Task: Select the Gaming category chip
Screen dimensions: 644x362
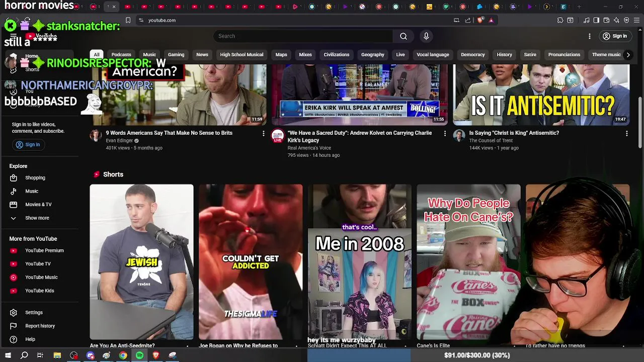Action: click(176, 55)
